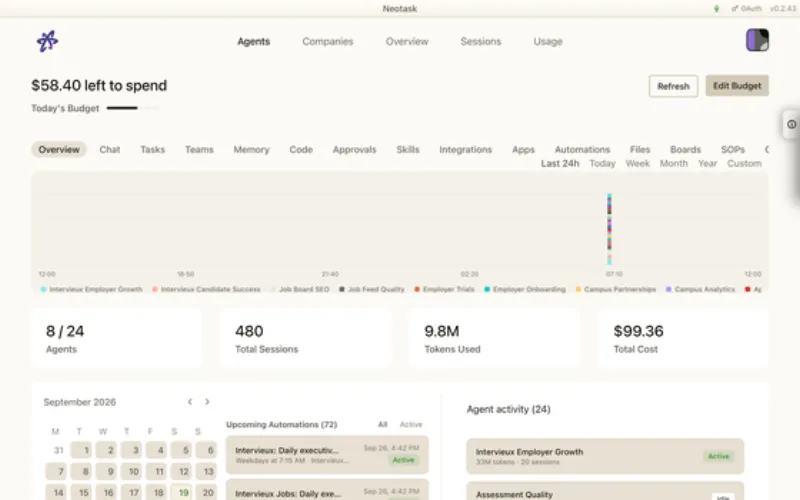Toggle Job Board SEO legend entry

click(300, 289)
